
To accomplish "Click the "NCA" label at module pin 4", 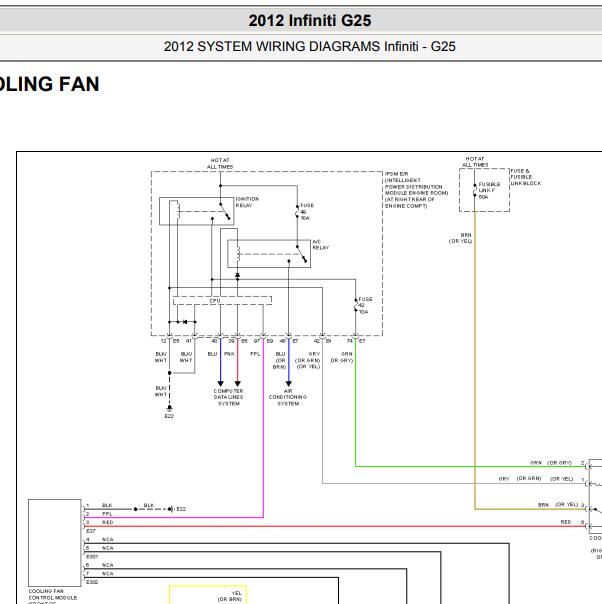I will pyautogui.click(x=107, y=540).
